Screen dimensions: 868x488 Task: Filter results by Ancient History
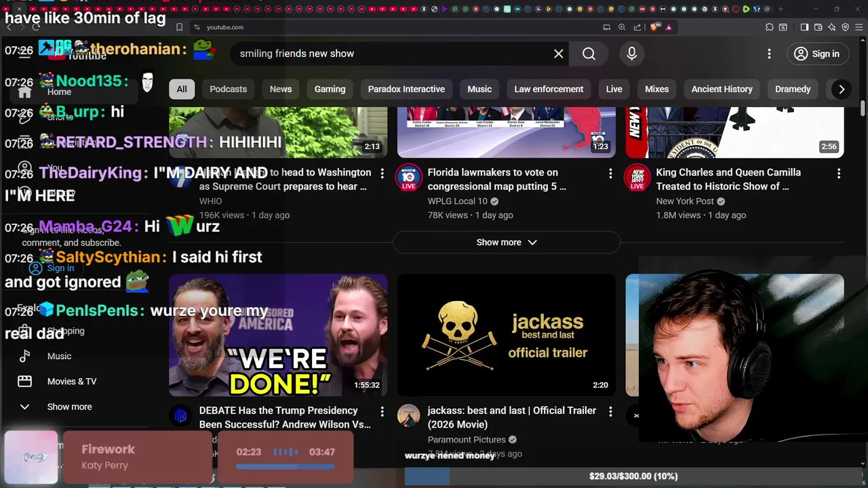point(722,89)
